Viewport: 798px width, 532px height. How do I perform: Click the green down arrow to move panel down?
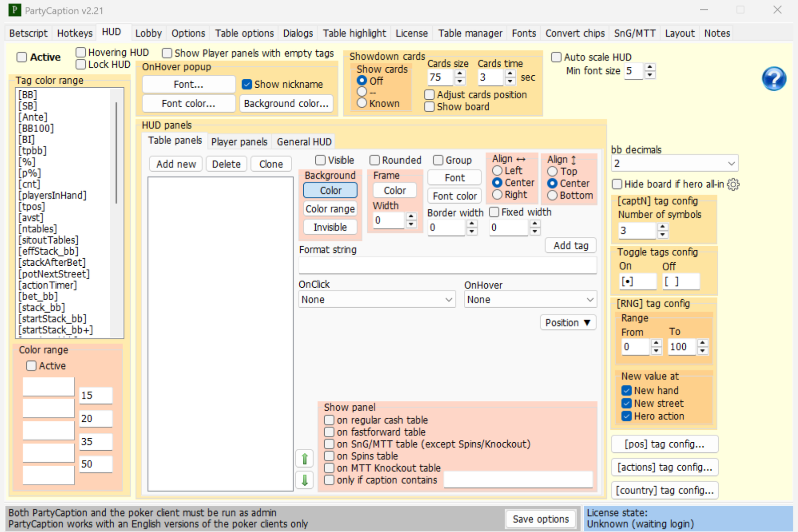(305, 480)
